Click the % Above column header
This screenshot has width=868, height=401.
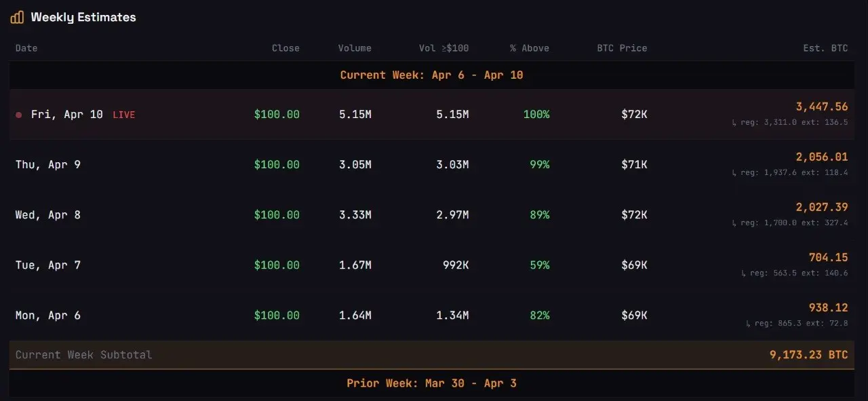pyautogui.click(x=530, y=48)
